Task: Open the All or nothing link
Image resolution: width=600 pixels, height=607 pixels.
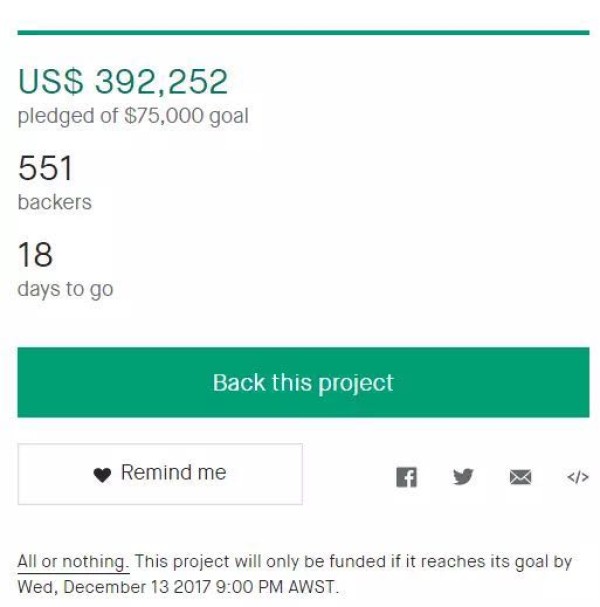Action: (x=73, y=561)
